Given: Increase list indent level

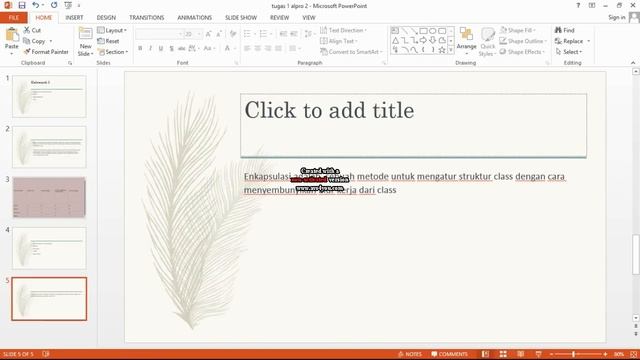Looking at the screenshot, I should [294, 34].
